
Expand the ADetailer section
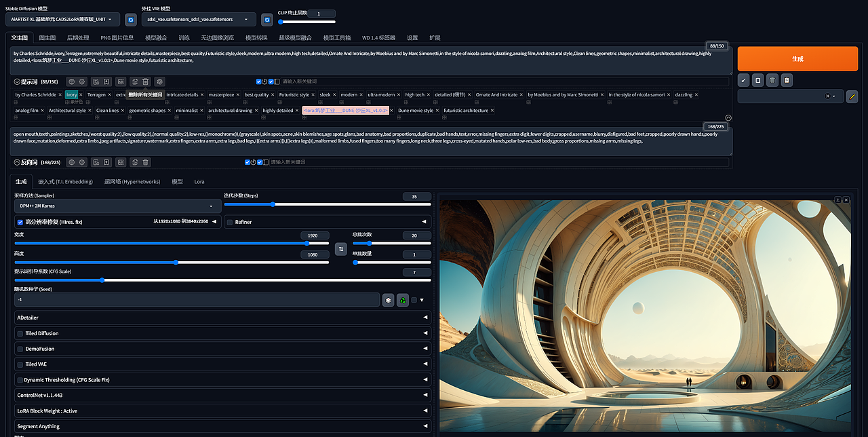point(222,318)
